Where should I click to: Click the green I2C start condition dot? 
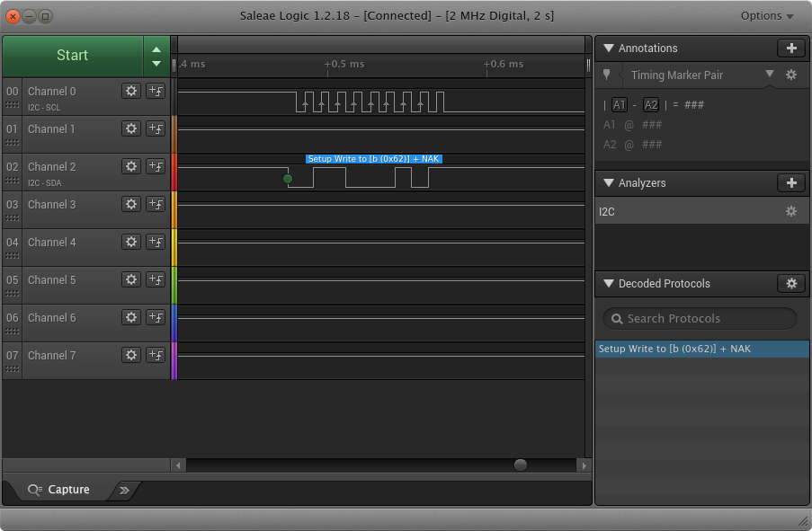click(288, 179)
